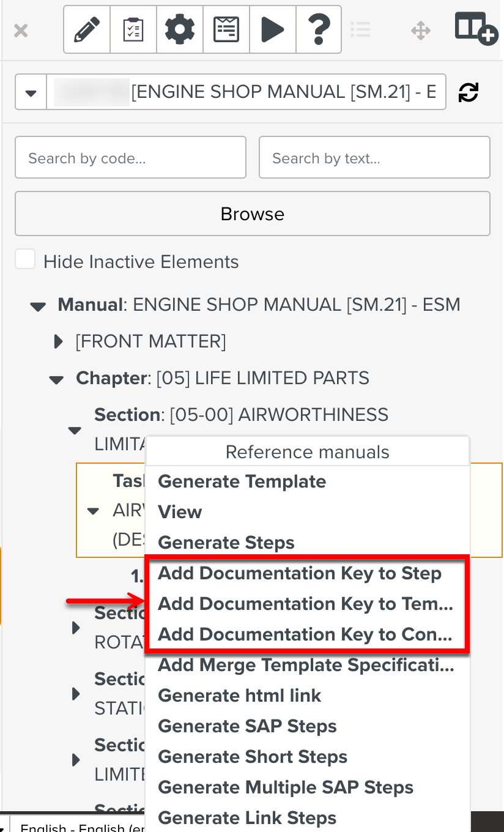Click the Browse button
Viewport: 504px width, 832px height.
tap(252, 214)
